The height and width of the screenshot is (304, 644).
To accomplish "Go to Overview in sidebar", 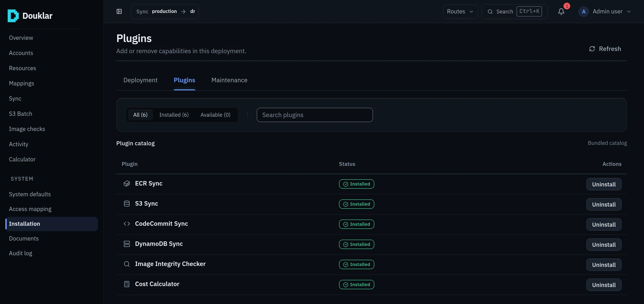I will pyautogui.click(x=21, y=38).
